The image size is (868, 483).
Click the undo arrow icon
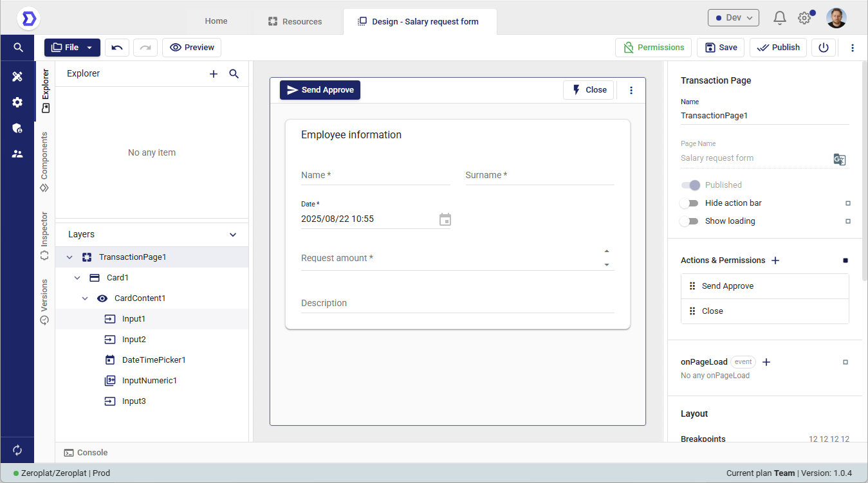(x=117, y=48)
